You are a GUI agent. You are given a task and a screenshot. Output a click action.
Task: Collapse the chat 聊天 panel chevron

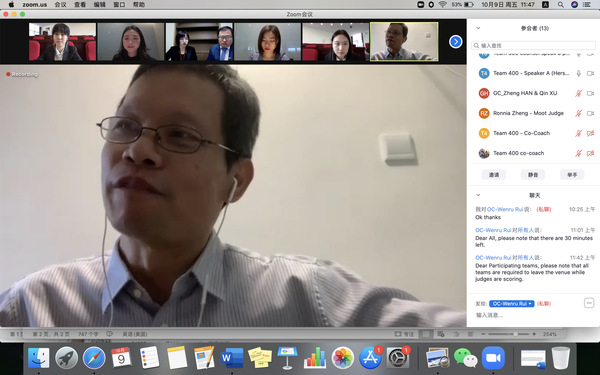[x=478, y=195]
